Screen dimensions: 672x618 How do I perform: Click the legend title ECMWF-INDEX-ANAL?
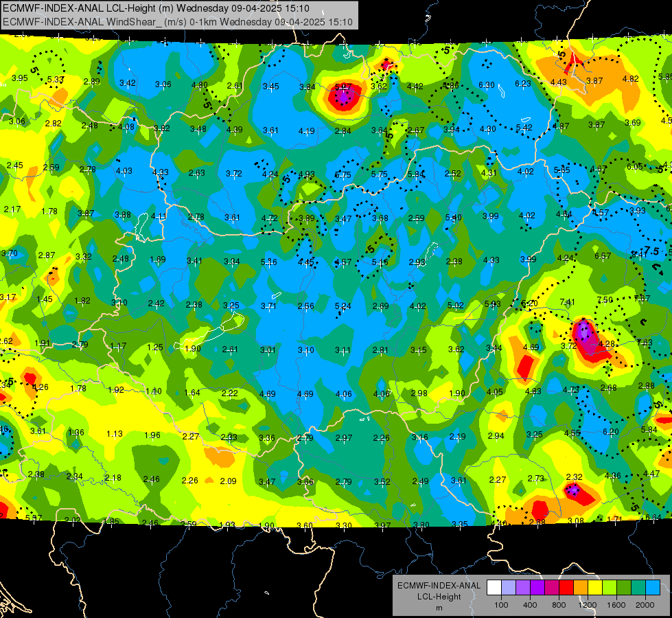coord(439,586)
